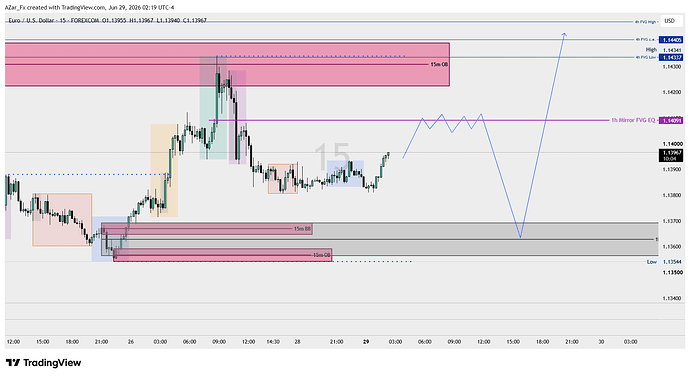Click the date 26 on time axis
This screenshot has height=376, width=690.
click(x=131, y=342)
